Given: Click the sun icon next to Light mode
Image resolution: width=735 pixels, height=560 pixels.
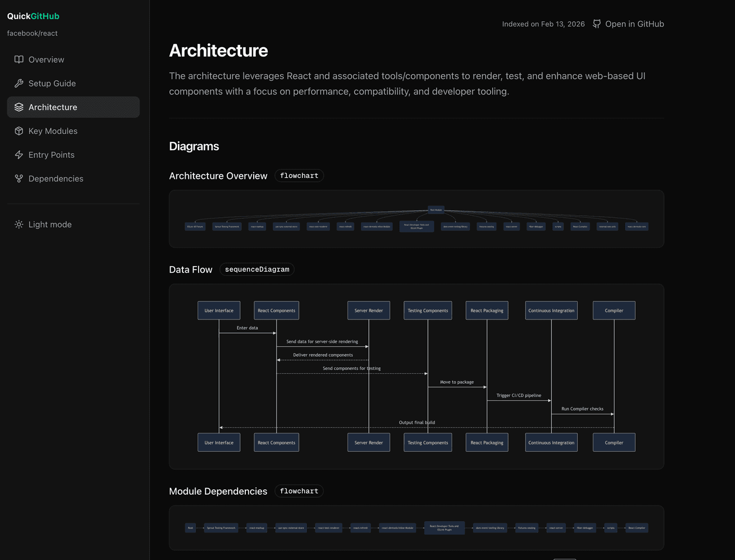Looking at the screenshot, I should coord(19,224).
